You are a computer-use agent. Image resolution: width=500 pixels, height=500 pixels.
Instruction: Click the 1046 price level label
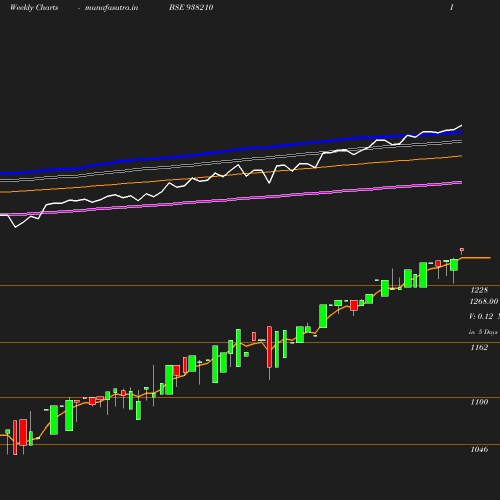coord(479,450)
